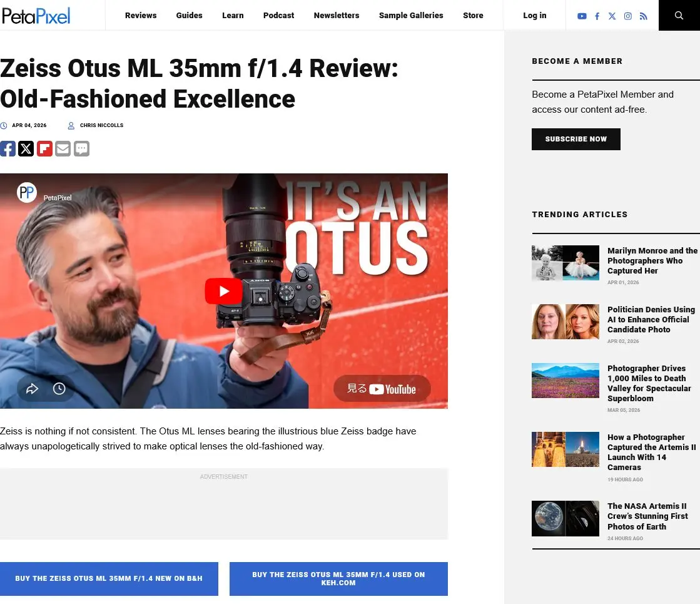700x604 pixels.
Task: Open the Marilyn Monroe article thumbnail
Action: 565,263
